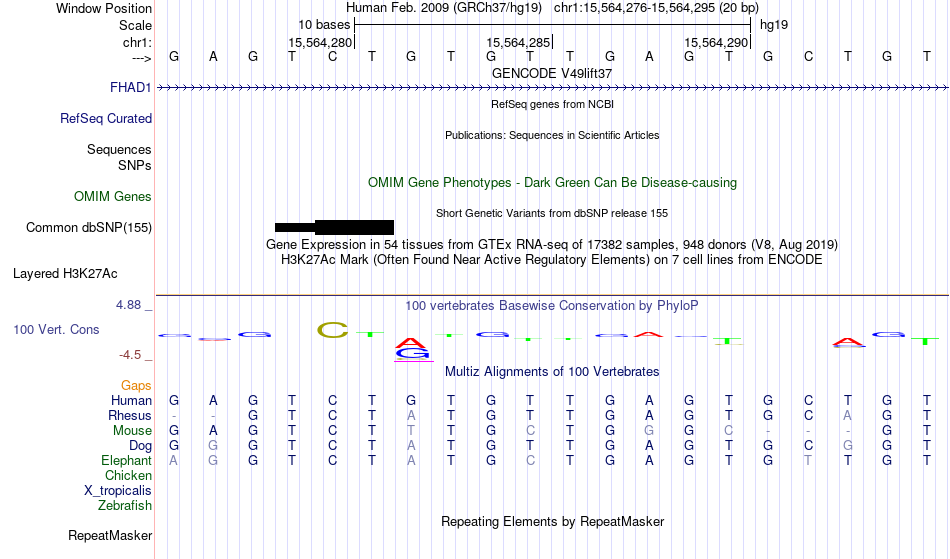950x559 pixels.
Task: Click the 100 Vert. Cons track label
Action: coord(56,330)
